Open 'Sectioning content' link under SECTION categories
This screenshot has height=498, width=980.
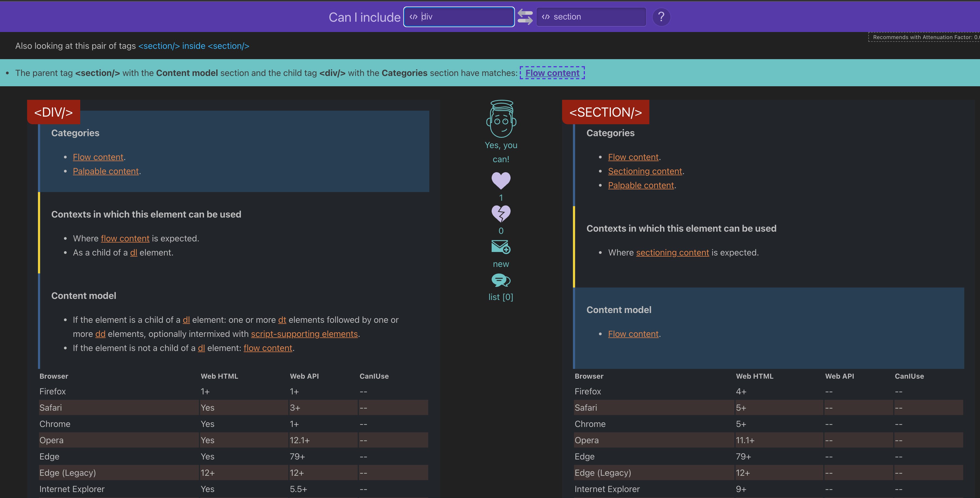[645, 171]
